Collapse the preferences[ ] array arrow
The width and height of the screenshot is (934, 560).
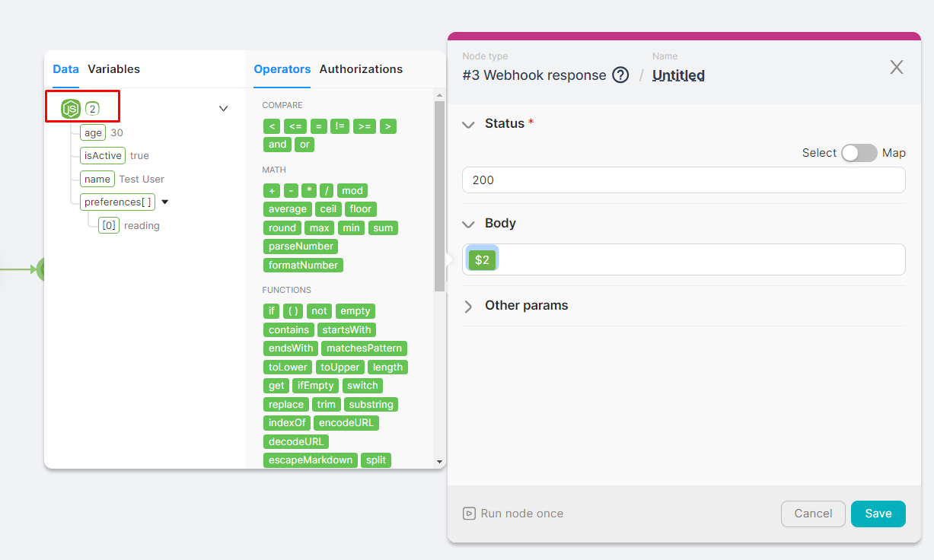click(x=165, y=202)
